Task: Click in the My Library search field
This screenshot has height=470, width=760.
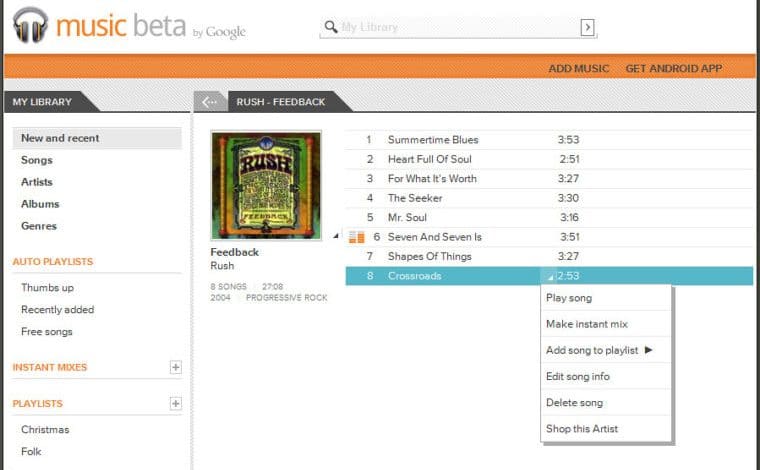Action: (x=458, y=27)
